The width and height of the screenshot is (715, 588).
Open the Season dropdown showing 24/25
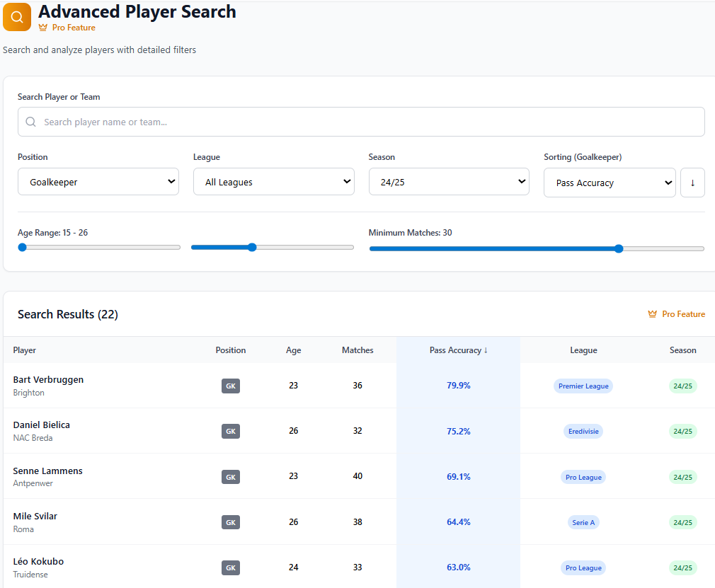(449, 181)
